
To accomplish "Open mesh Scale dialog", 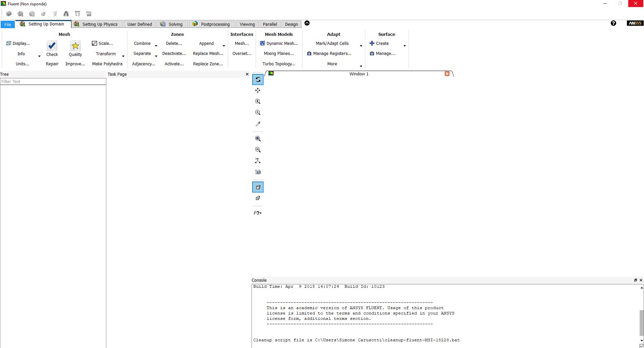I will [x=102, y=44].
